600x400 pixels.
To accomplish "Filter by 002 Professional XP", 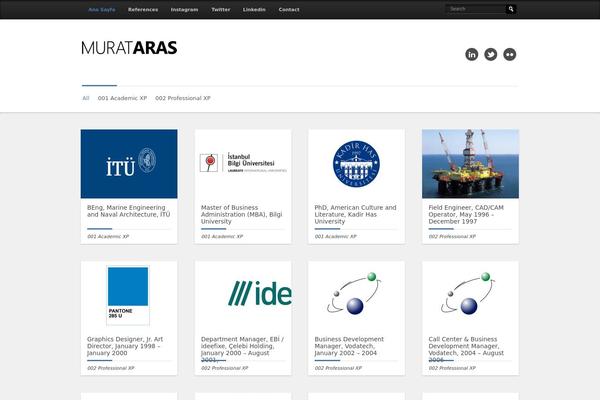I will click(183, 98).
